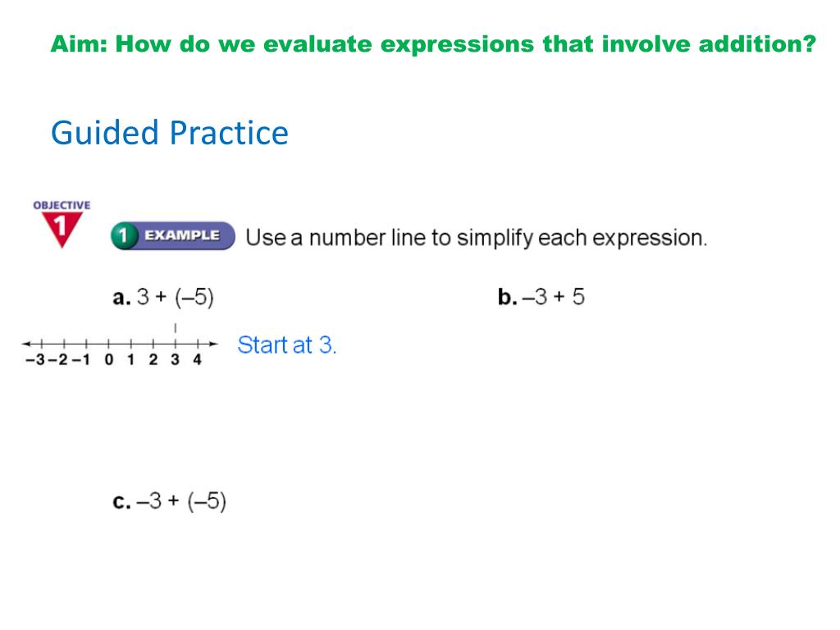
Task: Select expression a. 3 + (–5)
Action: (163, 297)
